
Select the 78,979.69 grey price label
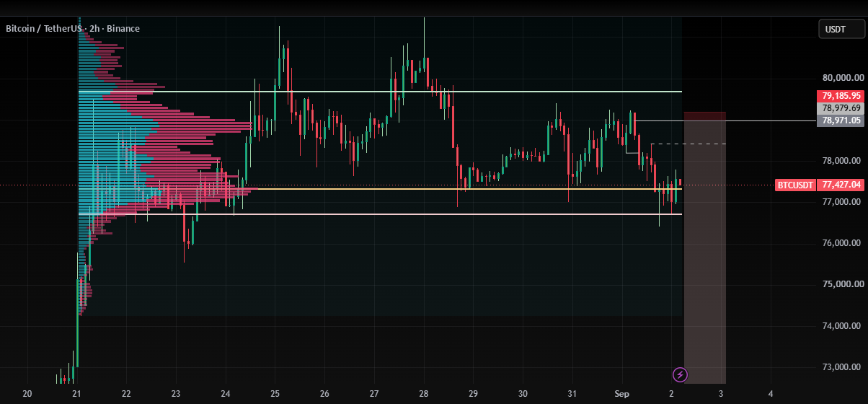tap(840, 108)
